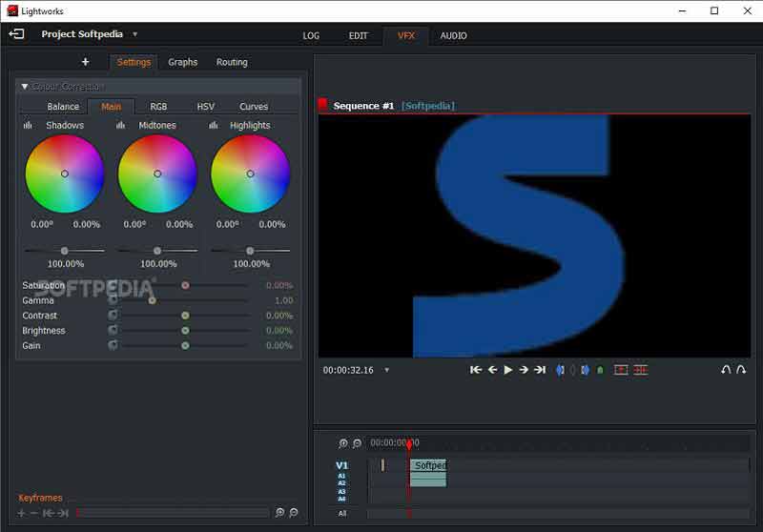The image size is (763, 532).
Task: Click the Remove edit icon
Action: (621, 370)
